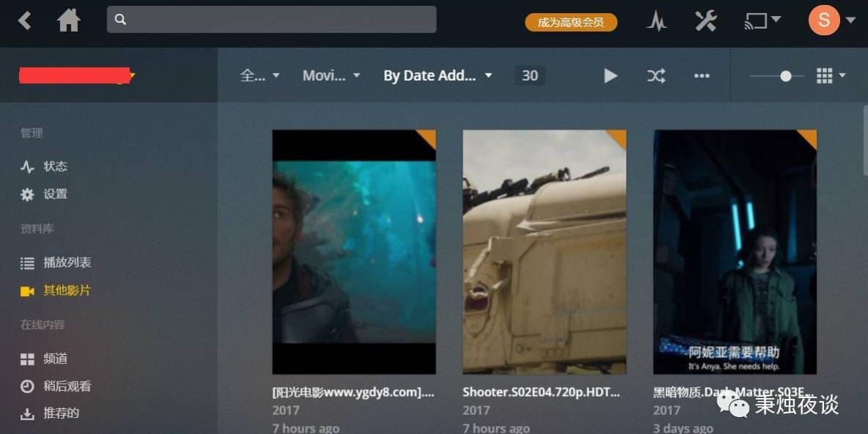Open the Movies type filter dropdown
868x434 pixels.
tap(331, 76)
